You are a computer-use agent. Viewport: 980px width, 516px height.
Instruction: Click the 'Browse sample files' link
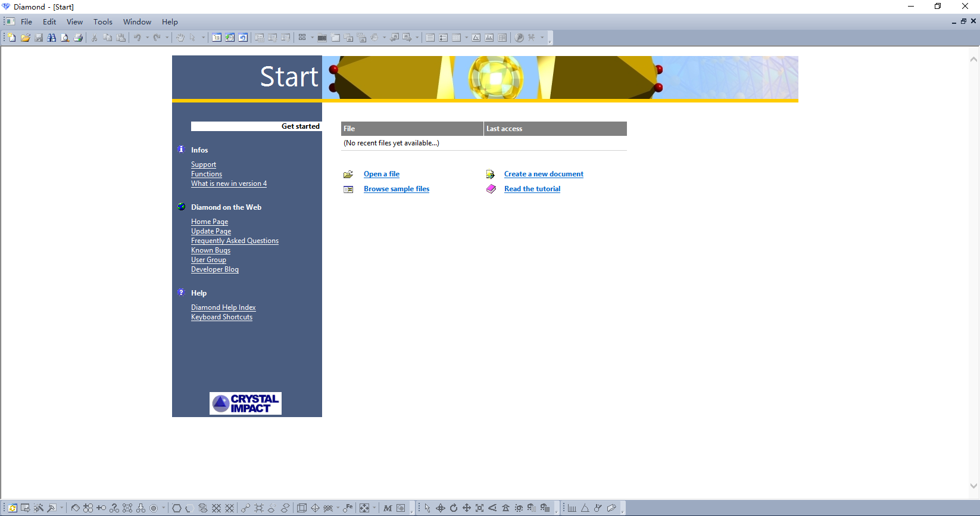click(x=397, y=189)
